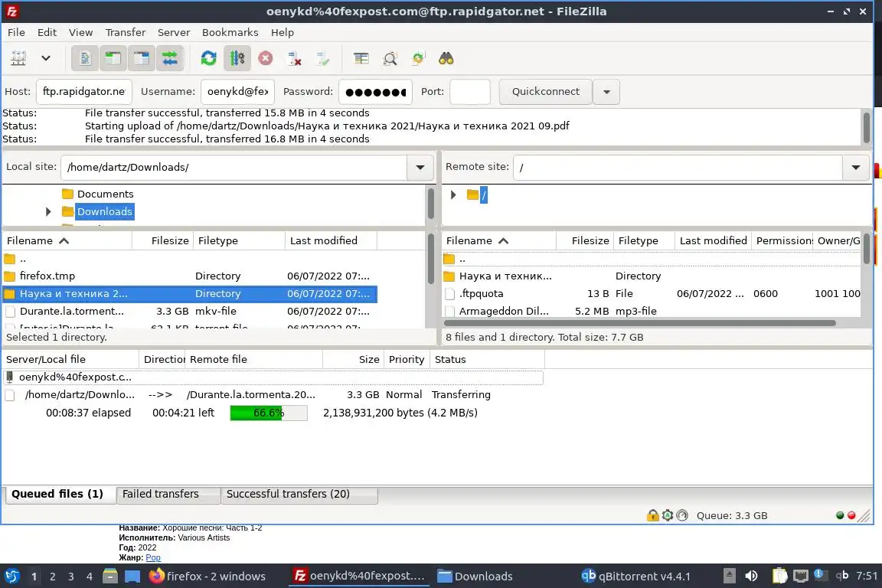Screen dimensions: 882x588
Task: Open Local site path dropdown
Action: pos(420,167)
